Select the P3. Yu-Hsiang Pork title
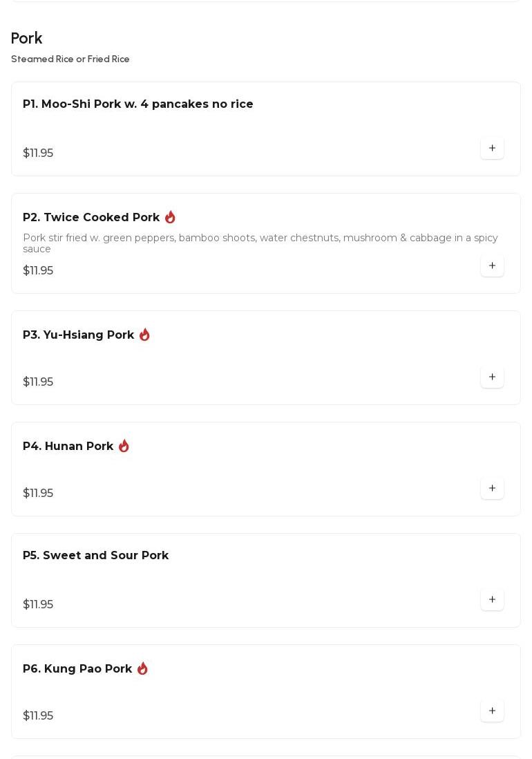The height and width of the screenshot is (759, 532). tap(79, 335)
